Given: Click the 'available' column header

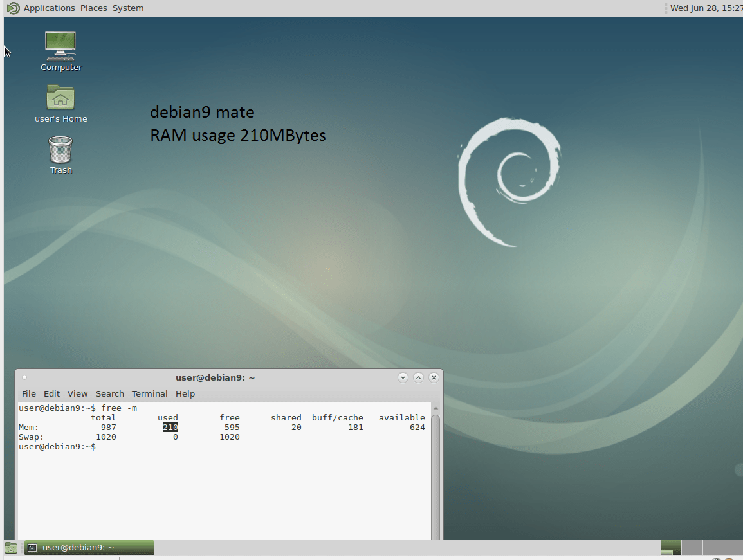Looking at the screenshot, I should click(x=402, y=417).
